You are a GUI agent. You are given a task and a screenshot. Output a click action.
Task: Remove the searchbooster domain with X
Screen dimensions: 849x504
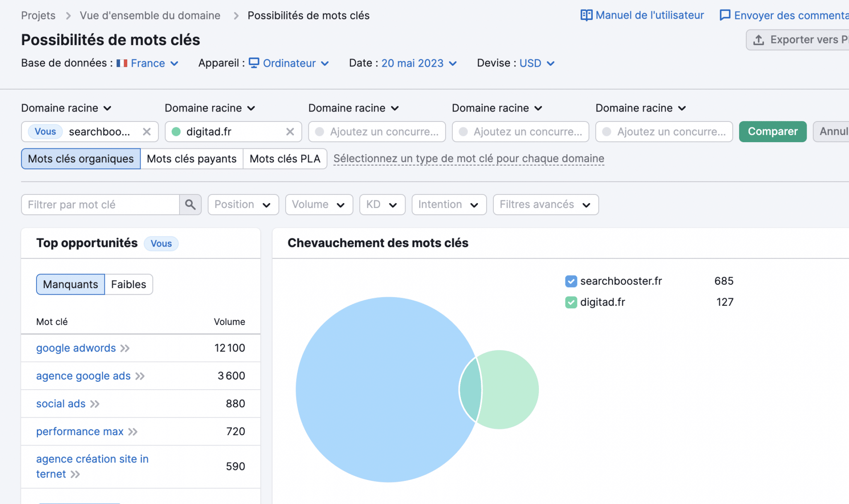click(147, 132)
